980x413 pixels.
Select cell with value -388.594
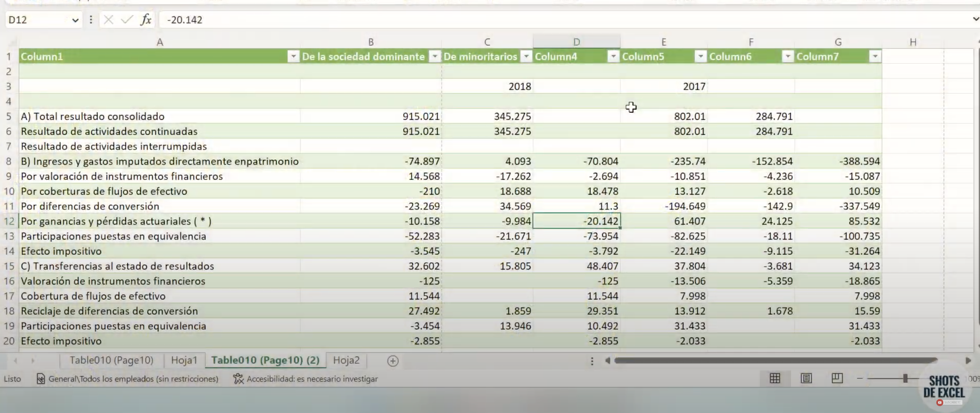pos(839,161)
